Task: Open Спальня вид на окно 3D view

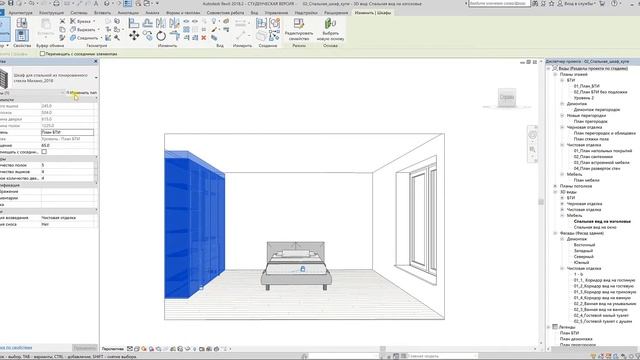Action: click(x=595, y=227)
